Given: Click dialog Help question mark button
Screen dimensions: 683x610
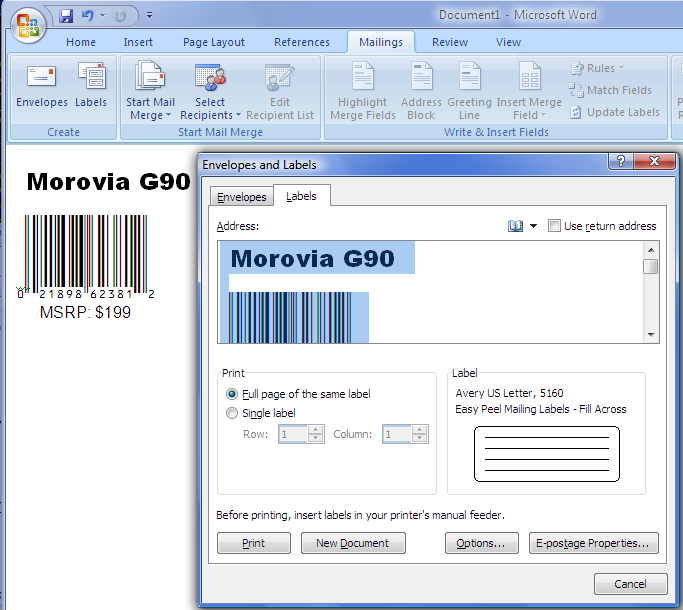Looking at the screenshot, I should click(620, 161).
